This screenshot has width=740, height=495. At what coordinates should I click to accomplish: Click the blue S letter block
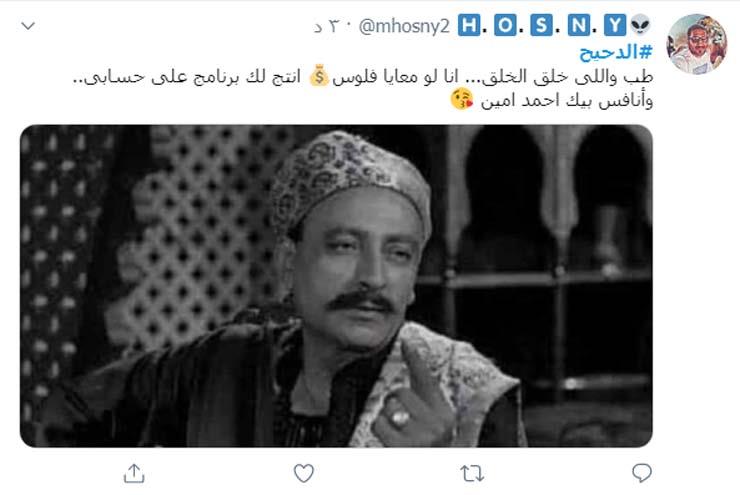541,25
